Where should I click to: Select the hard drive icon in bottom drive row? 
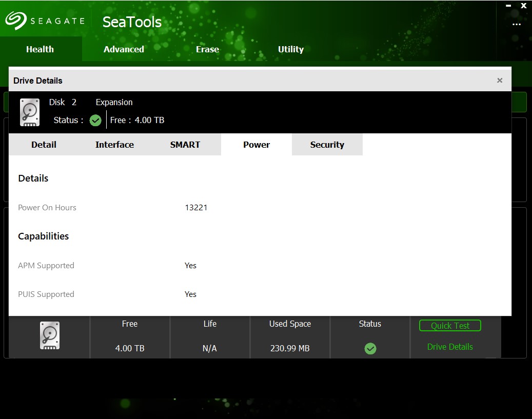(x=50, y=336)
